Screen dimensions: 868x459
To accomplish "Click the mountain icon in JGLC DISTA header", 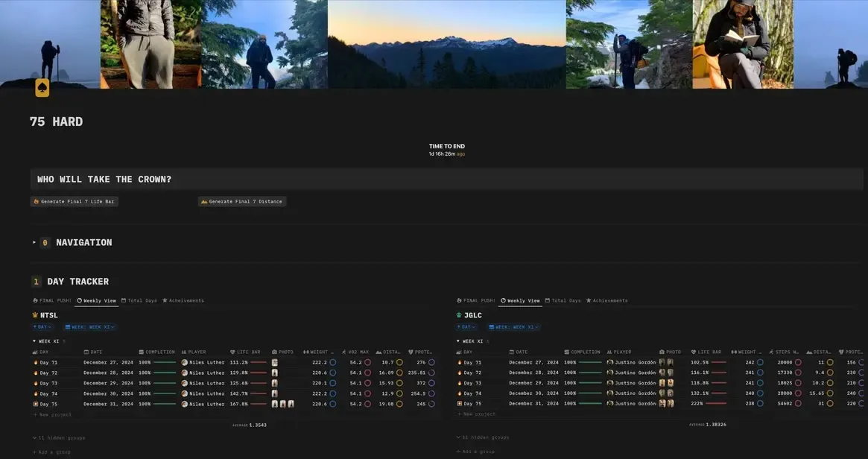I will pyautogui.click(x=809, y=352).
